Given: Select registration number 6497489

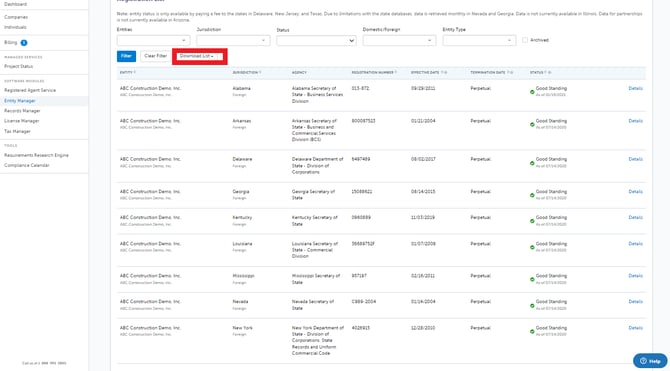Looking at the screenshot, I should [361, 159].
